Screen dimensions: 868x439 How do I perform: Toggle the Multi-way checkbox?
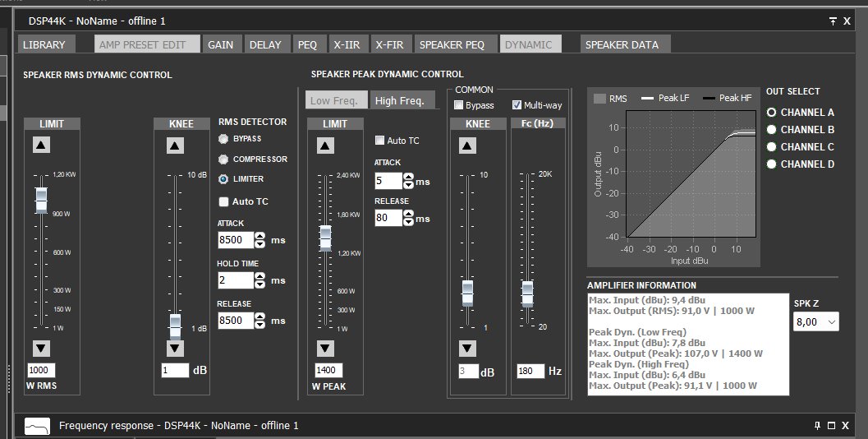[x=517, y=105]
